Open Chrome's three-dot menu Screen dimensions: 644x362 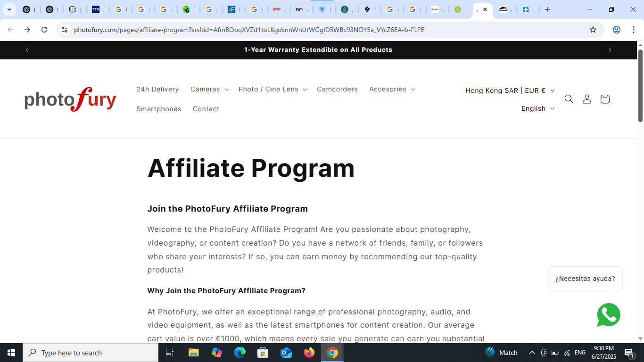tap(633, 30)
